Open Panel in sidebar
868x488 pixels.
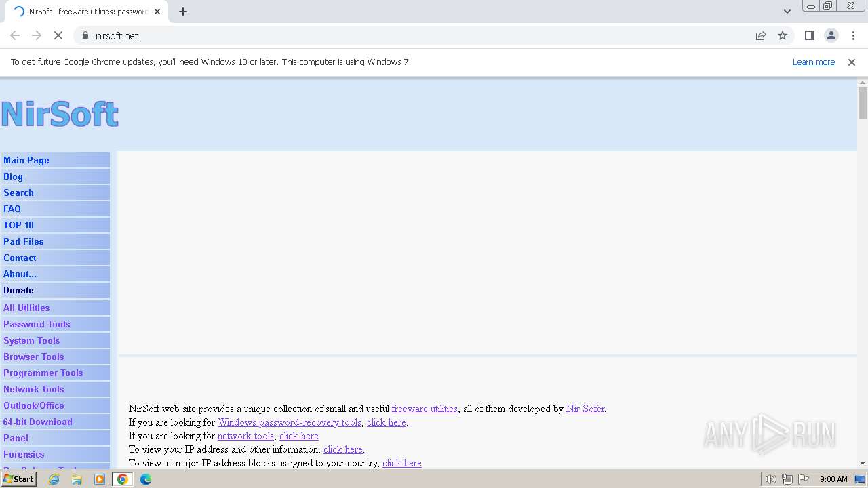pos(55,438)
